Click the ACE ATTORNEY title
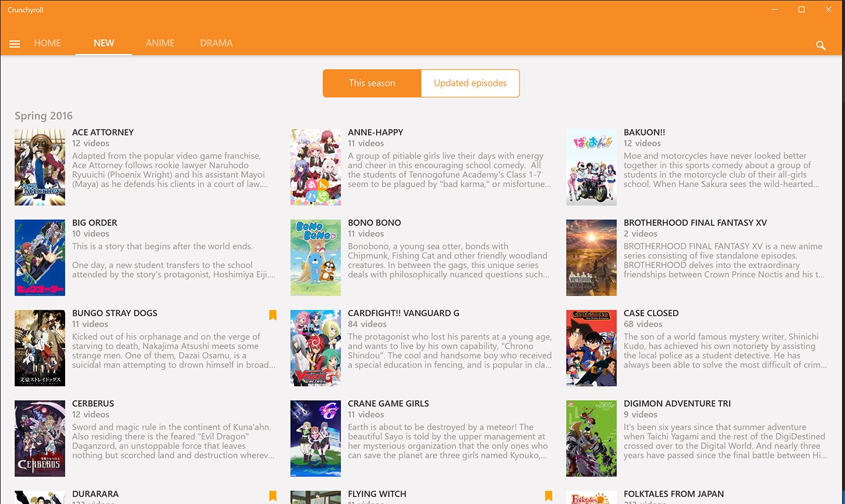Image resolution: width=845 pixels, height=504 pixels. pyautogui.click(x=103, y=133)
